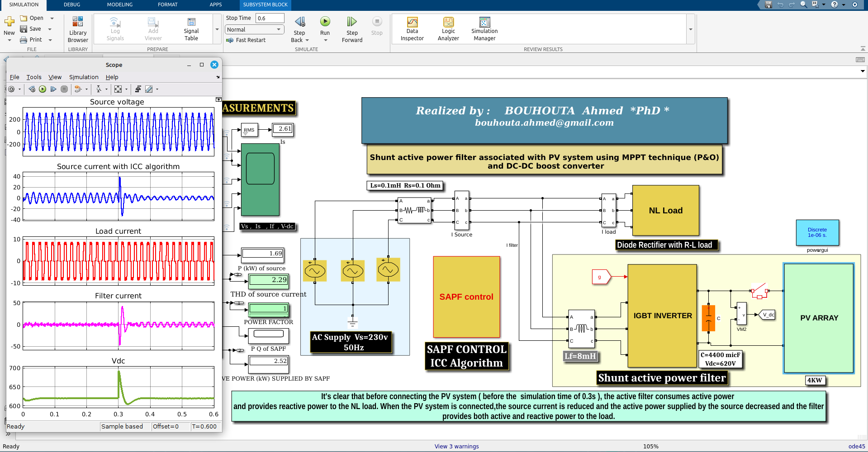Click the Scope step forward button
This screenshot has height=452, width=868.
pos(53,89)
